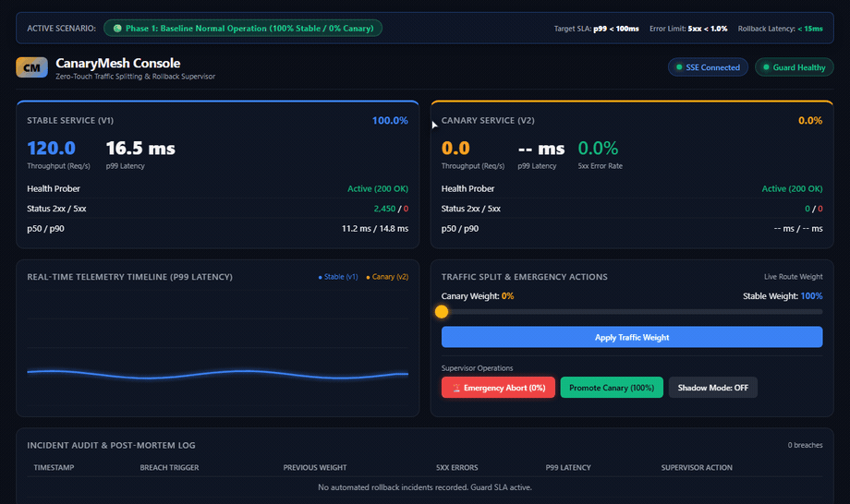Click the '0 breaches' counter
This screenshot has width=850, height=504.
click(805, 445)
